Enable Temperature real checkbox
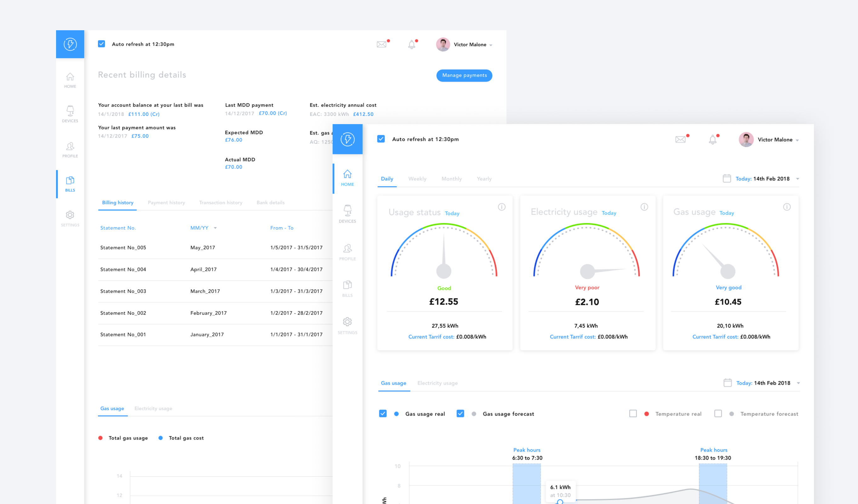 (633, 413)
